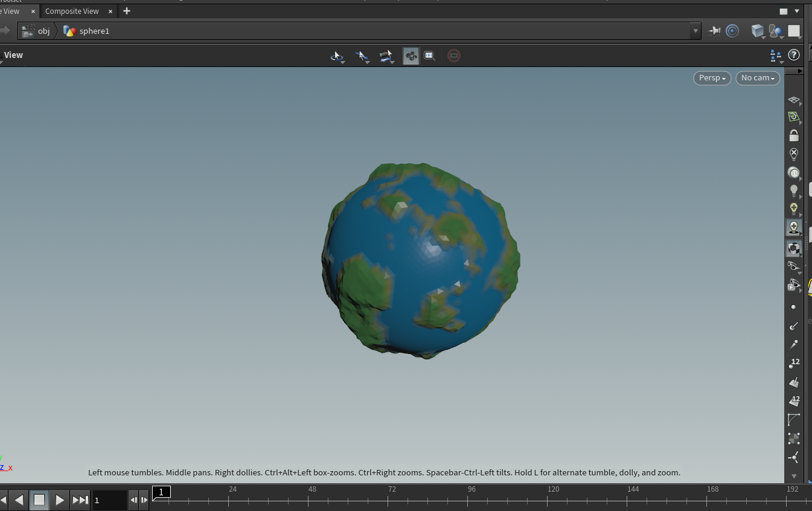Click frame 48 on the timeline
Image resolution: width=812 pixels, height=511 pixels.
coord(312,489)
